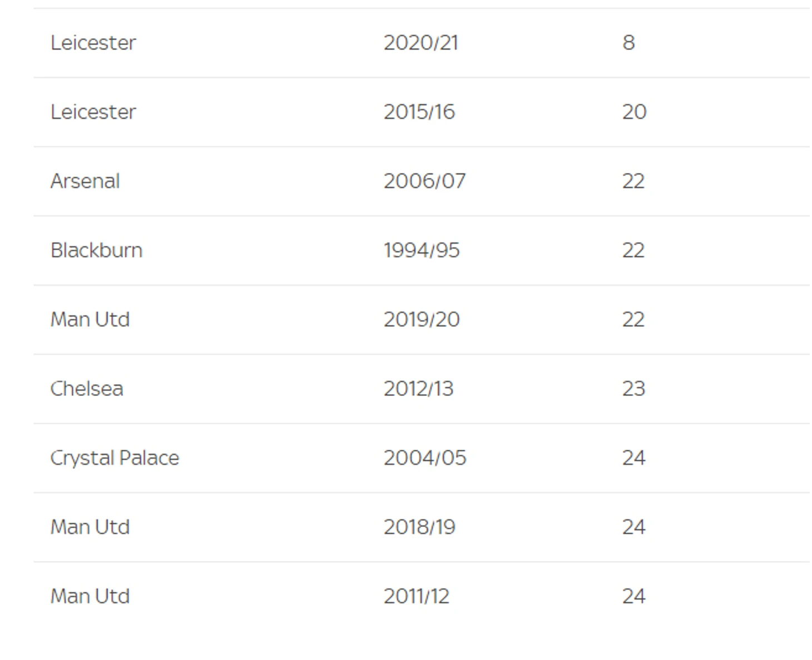
Task: Select the value 20 cell
Action: (x=635, y=112)
